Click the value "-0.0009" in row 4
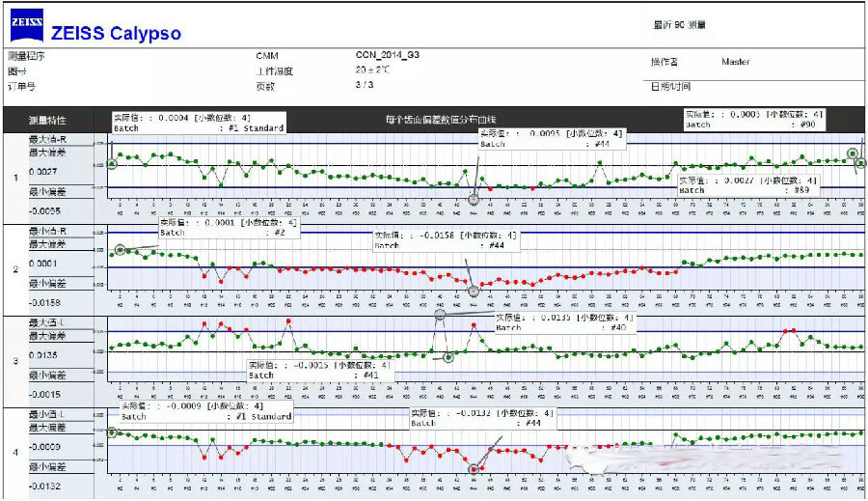868x501 pixels. pos(44,447)
